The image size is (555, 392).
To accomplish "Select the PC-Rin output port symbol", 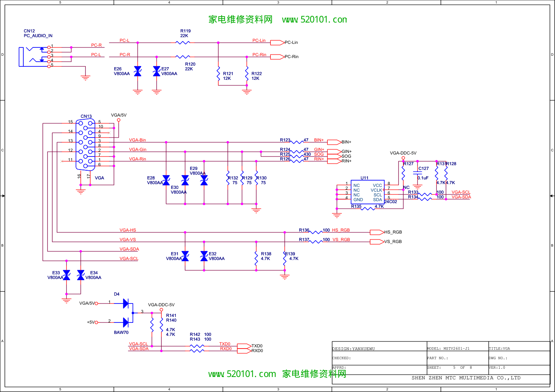I will click(277, 57).
